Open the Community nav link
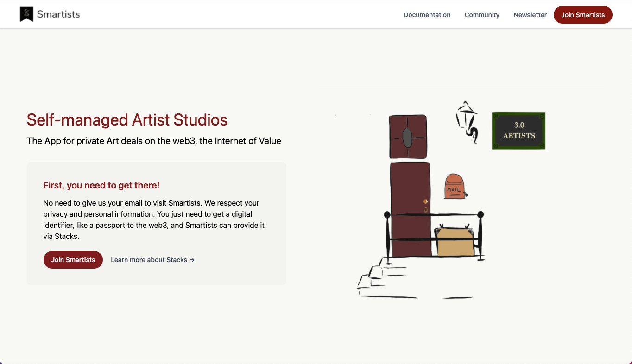Viewport: 632px width, 364px height. (482, 15)
